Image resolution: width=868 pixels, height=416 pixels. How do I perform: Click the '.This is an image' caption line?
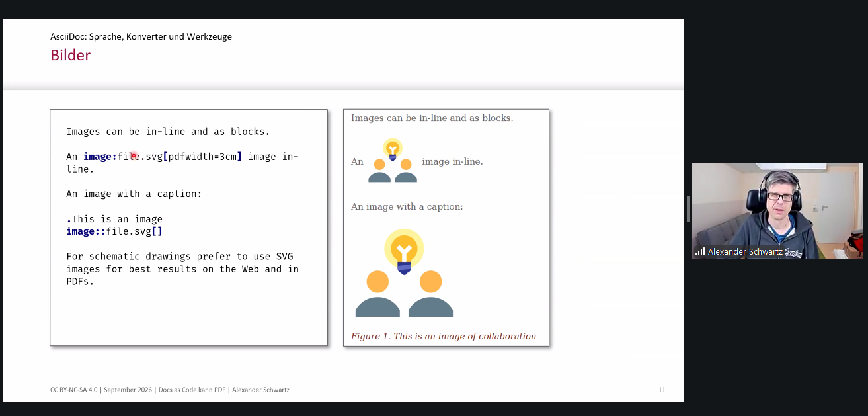pyautogui.click(x=114, y=219)
